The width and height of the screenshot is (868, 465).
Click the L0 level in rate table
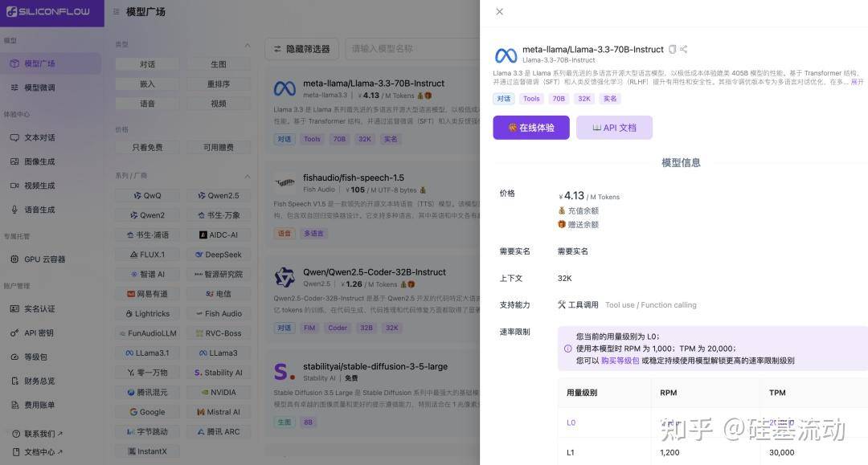[x=571, y=423]
